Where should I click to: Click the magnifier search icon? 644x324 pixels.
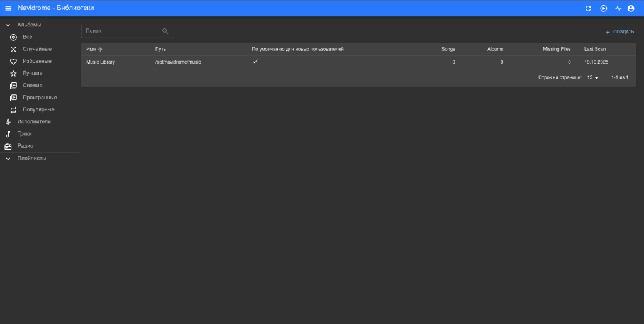pyautogui.click(x=165, y=31)
